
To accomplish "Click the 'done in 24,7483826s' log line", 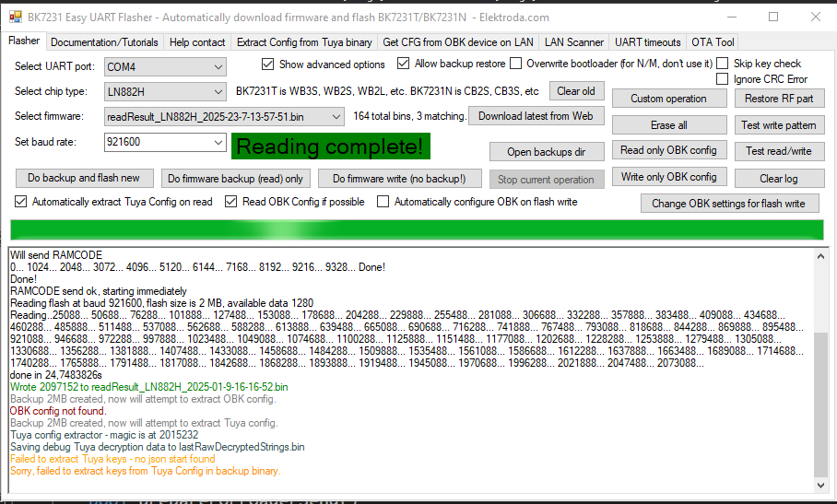I will [x=56, y=375].
